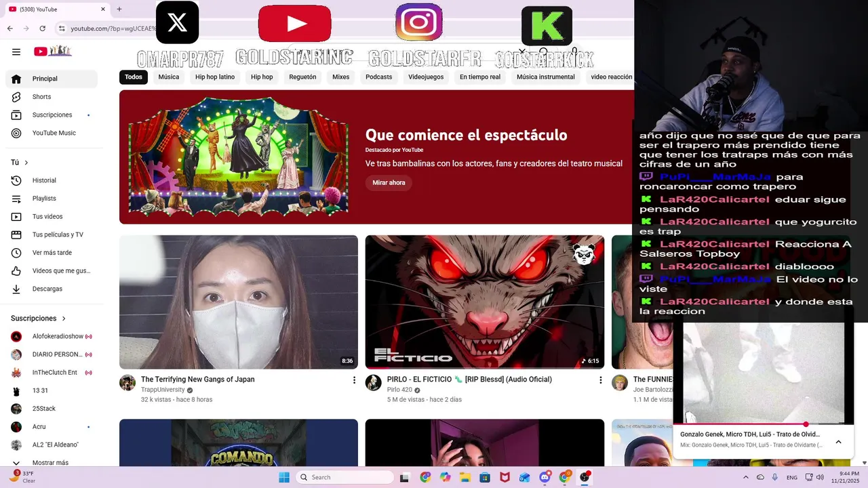Image resolution: width=868 pixels, height=488 pixels.
Task: Open Videos que me gustan playlist
Action: 52,271
